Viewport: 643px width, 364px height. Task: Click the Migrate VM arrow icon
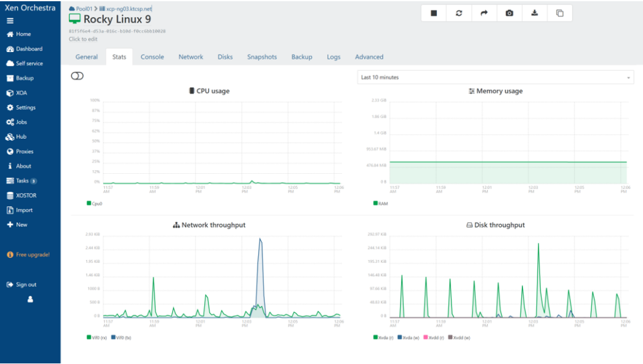484,13
